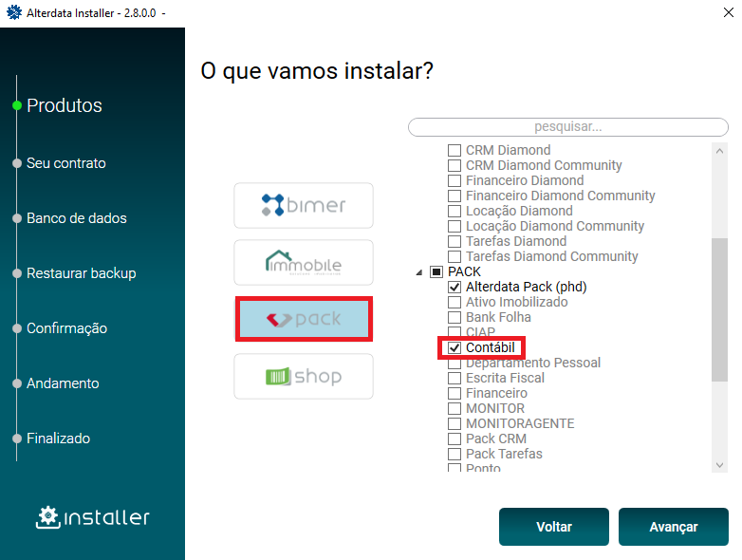Click the Avançar button
The width and height of the screenshot is (742, 560).
(x=674, y=527)
